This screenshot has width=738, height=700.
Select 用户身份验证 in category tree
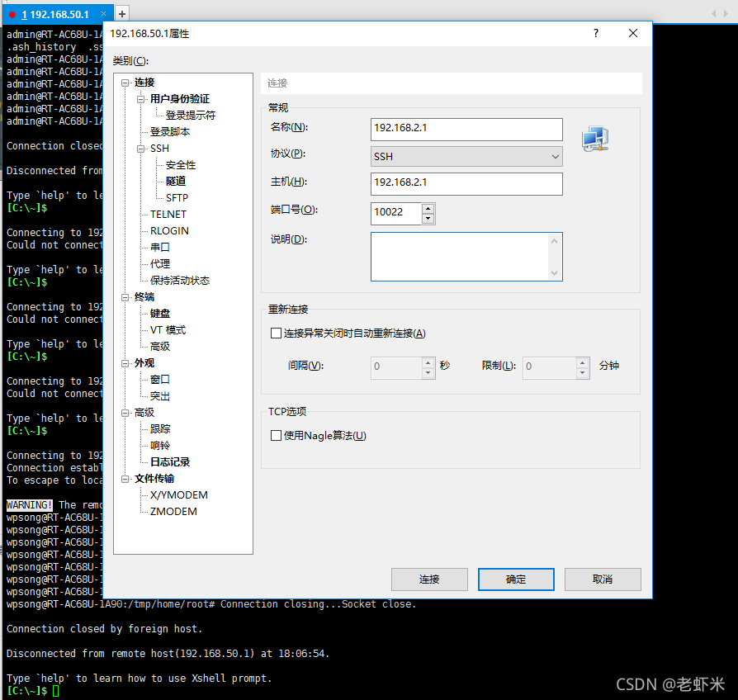180,99
